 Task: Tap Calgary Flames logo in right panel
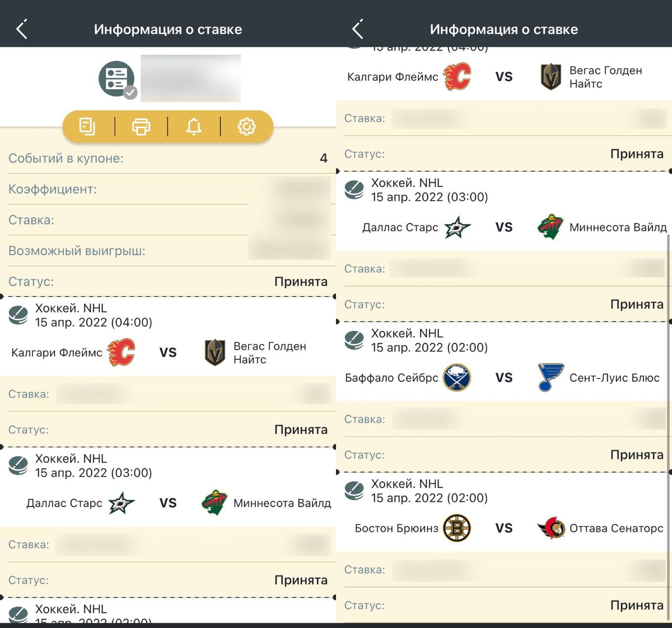click(457, 77)
